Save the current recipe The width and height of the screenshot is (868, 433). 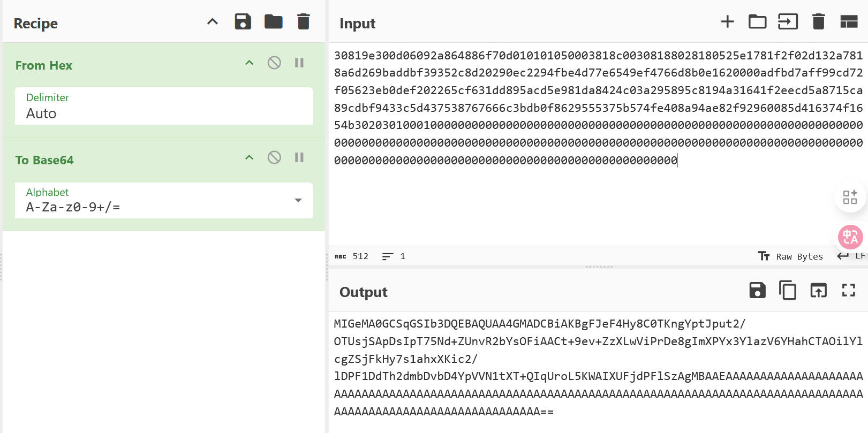point(243,22)
